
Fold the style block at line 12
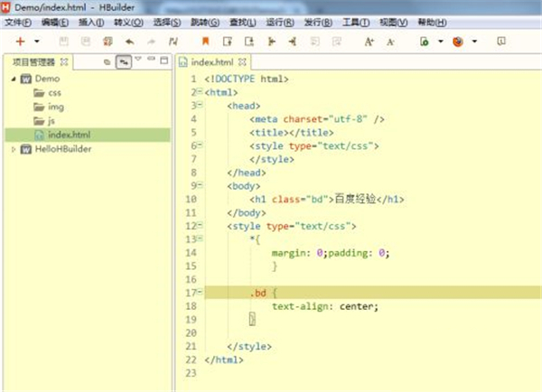pos(198,227)
